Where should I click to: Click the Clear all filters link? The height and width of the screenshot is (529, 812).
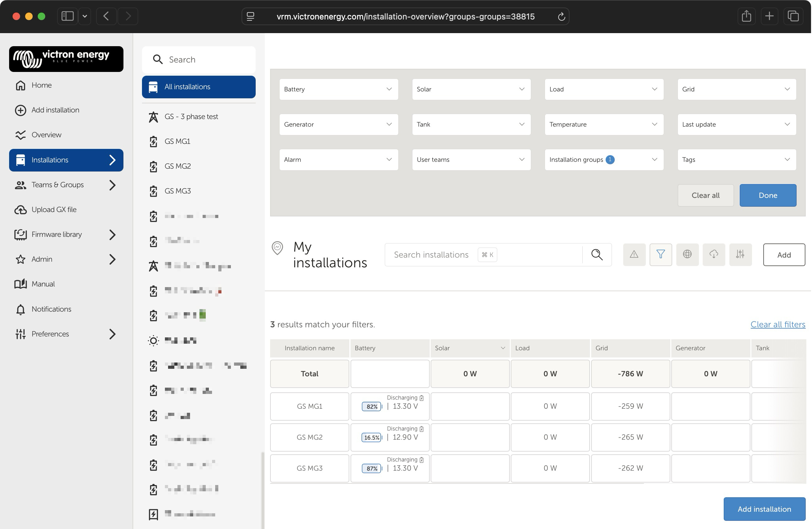(x=777, y=324)
